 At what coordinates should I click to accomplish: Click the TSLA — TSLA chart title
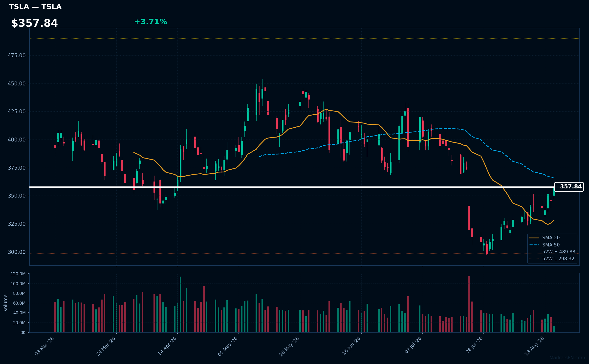tap(35, 7)
